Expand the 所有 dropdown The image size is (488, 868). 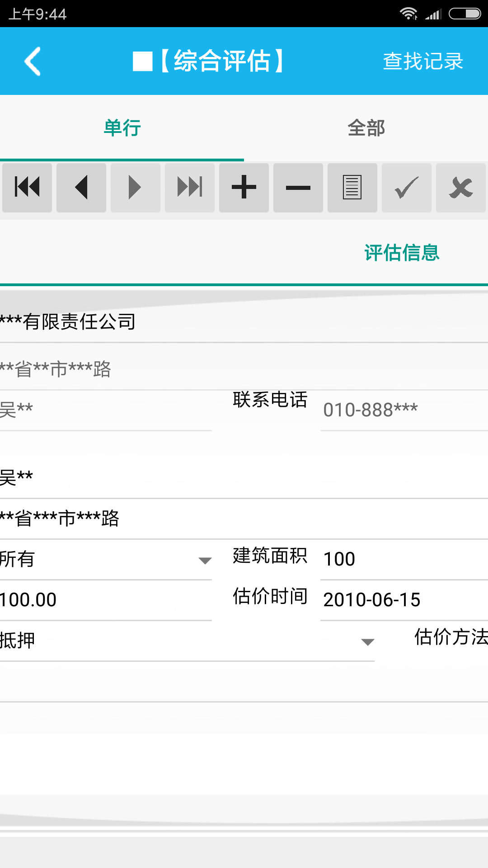tap(106, 560)
